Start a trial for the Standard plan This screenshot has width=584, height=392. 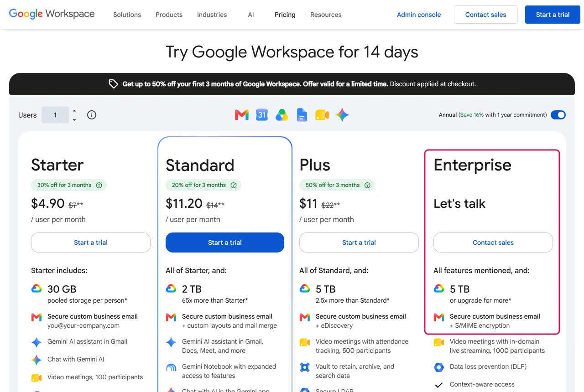[x=225, y=242]
